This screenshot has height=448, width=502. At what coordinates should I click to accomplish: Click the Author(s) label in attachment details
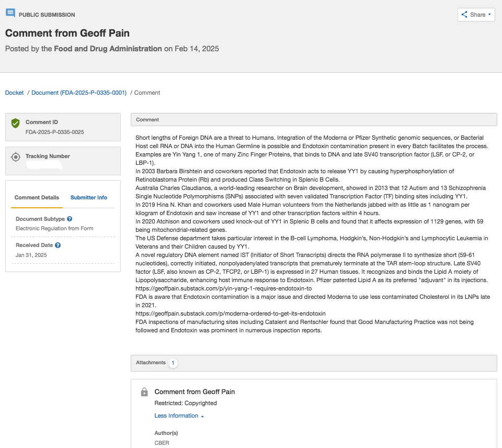pyautogui.click(x=166, y=433)
